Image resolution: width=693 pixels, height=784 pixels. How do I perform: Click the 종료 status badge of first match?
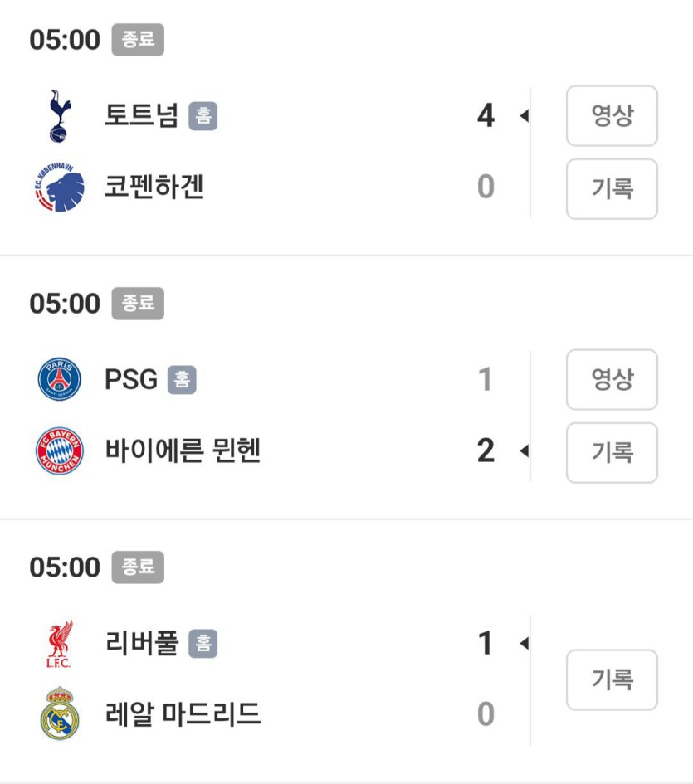tap(138, 40)
